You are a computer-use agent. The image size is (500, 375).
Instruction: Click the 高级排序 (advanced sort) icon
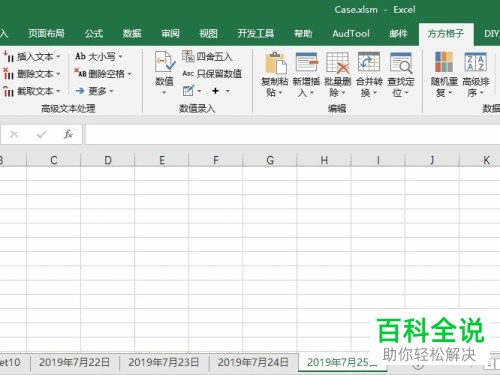coord(475,62)
